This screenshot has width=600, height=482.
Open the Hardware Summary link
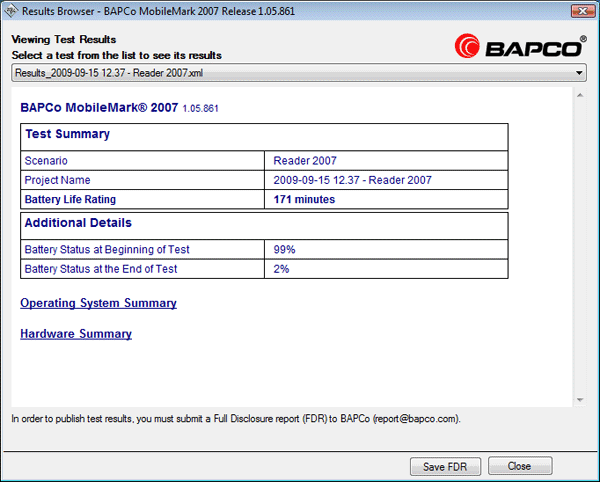coord(76,334)
